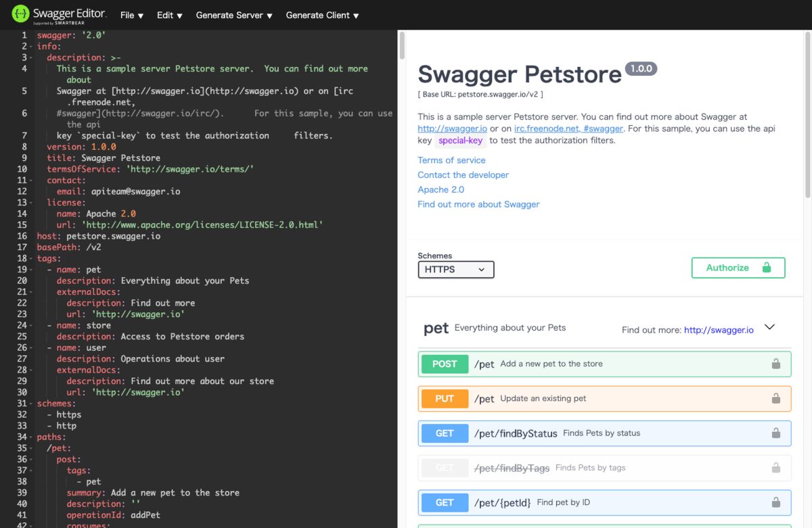
Task: Click the special-key code label
Action: click(460, 141)
